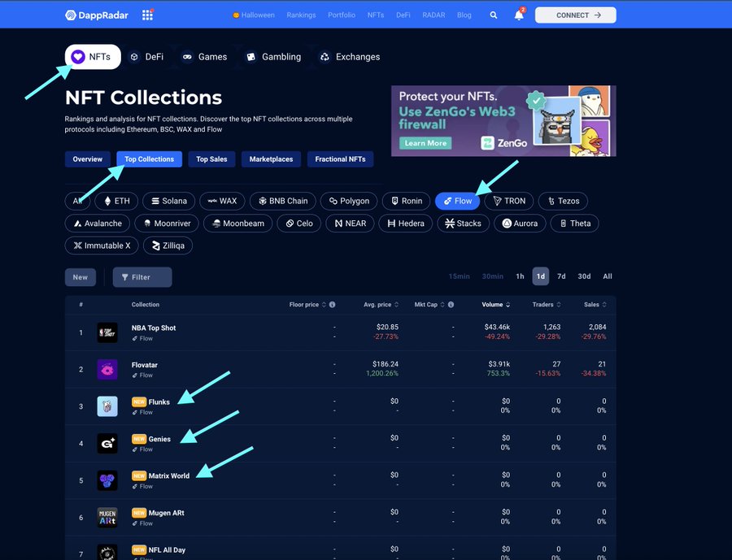Image resolution: width=732 pixels, height=560 pixels.
Task: Open the Overview tab
Action: (x=87, y=159)
